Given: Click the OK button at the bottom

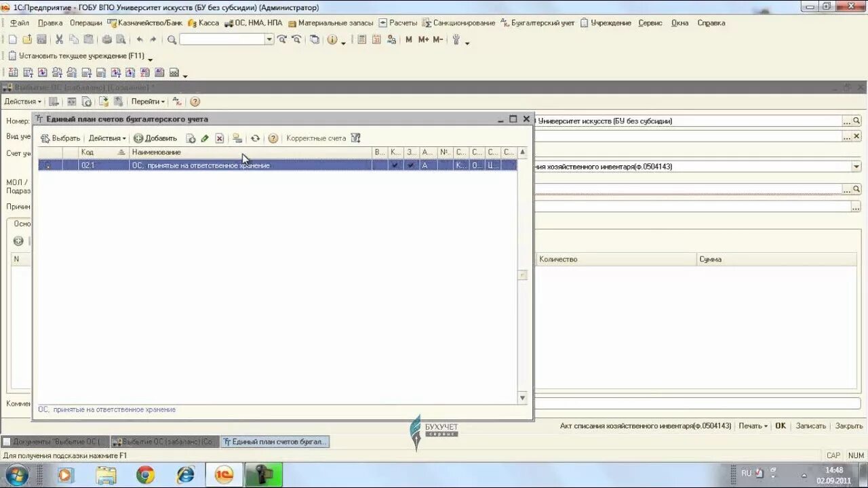Looking at the screenshot, I should [x=781, y=426].
